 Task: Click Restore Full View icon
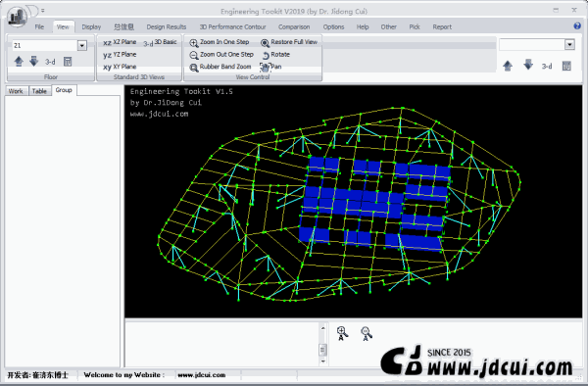[x=265, y=43]
